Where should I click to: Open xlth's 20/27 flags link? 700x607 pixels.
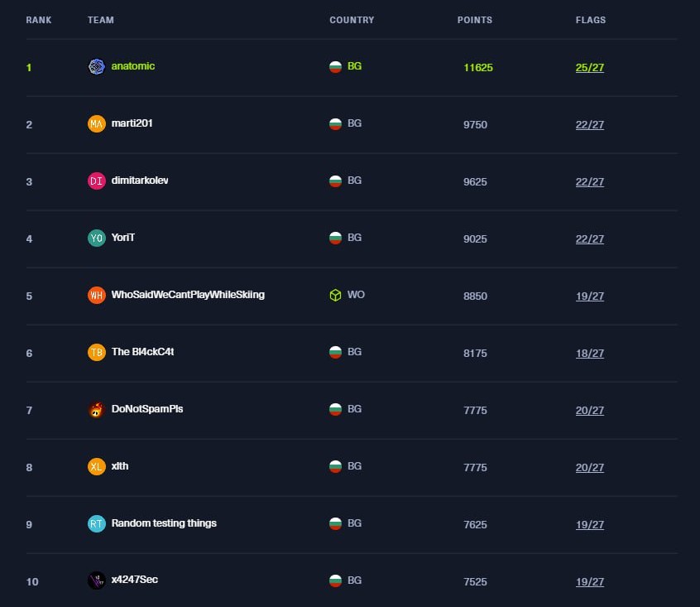click(590, 468)
